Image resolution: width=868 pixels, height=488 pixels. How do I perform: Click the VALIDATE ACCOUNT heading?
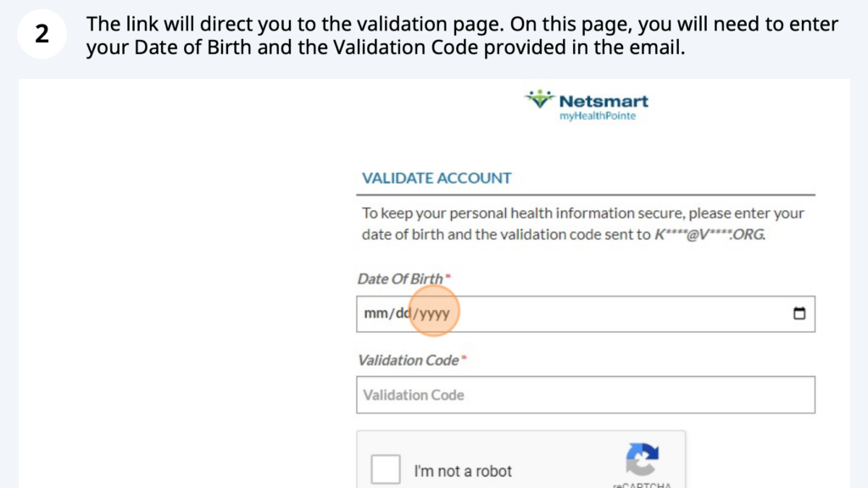point(437,178)
